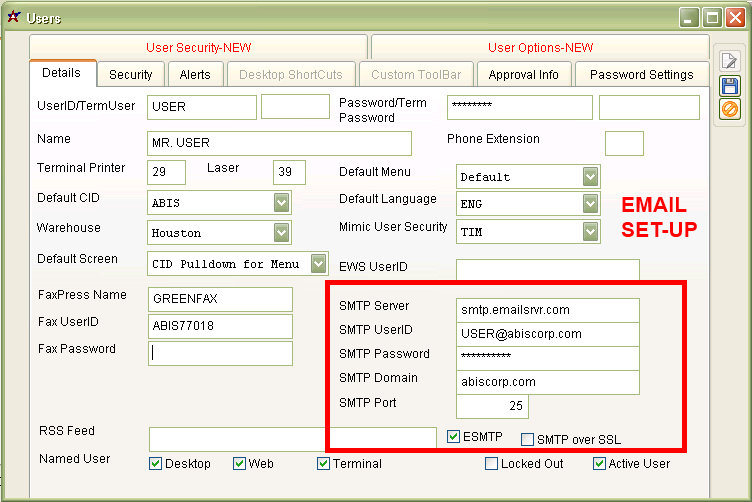
Task: Open the Default CID dropdown
Action: coord(281,203)
